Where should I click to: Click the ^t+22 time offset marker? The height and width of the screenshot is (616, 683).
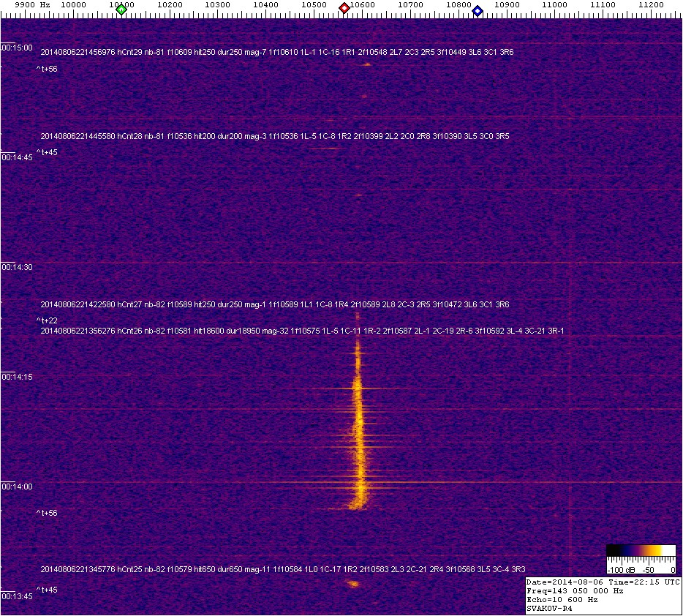pyautogui.click(x=47, y=320)
